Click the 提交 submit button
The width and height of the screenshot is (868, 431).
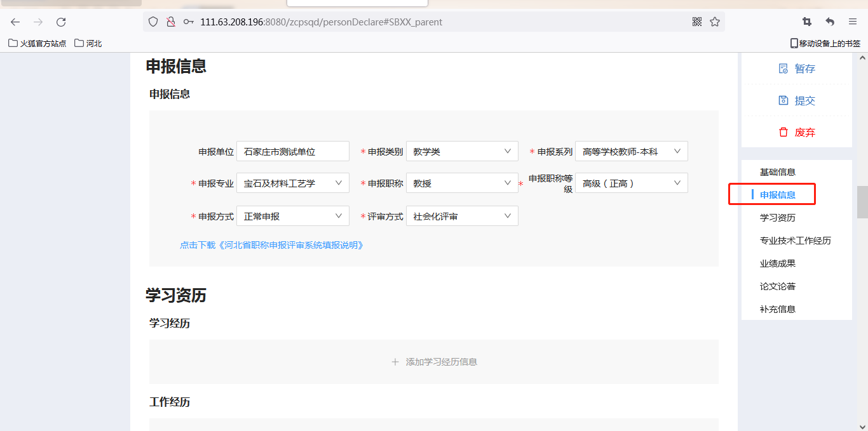pyautogui.click(x=797, y=100)
